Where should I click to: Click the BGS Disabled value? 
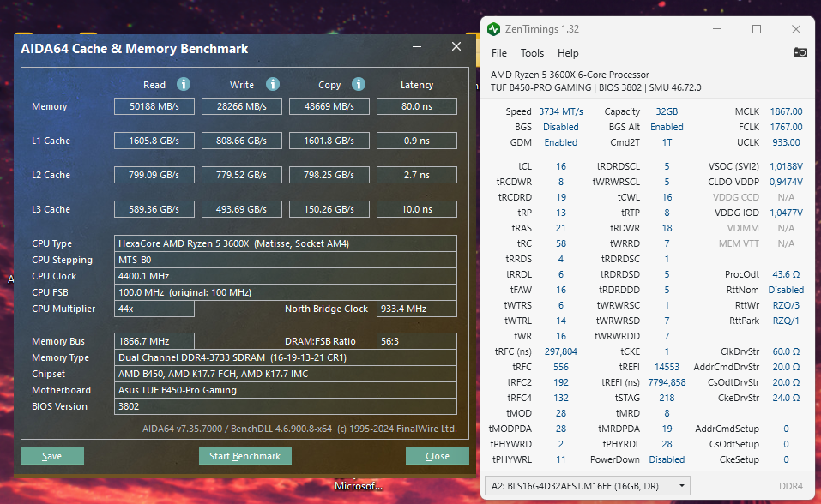[x=561, y=127]
